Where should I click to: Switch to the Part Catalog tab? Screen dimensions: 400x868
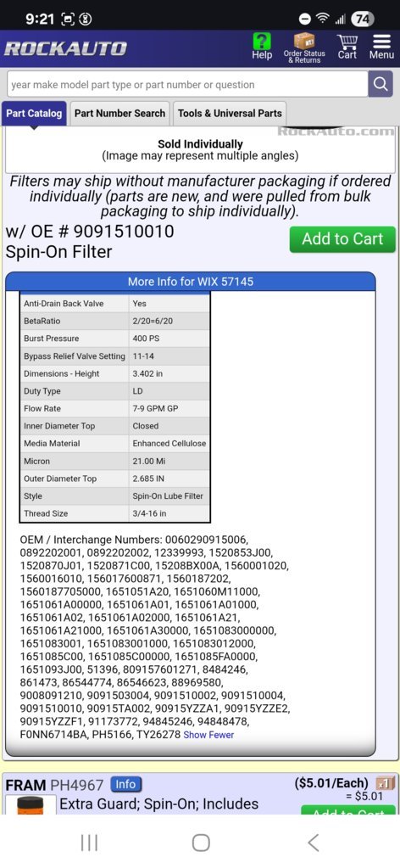tap(34, 114)
